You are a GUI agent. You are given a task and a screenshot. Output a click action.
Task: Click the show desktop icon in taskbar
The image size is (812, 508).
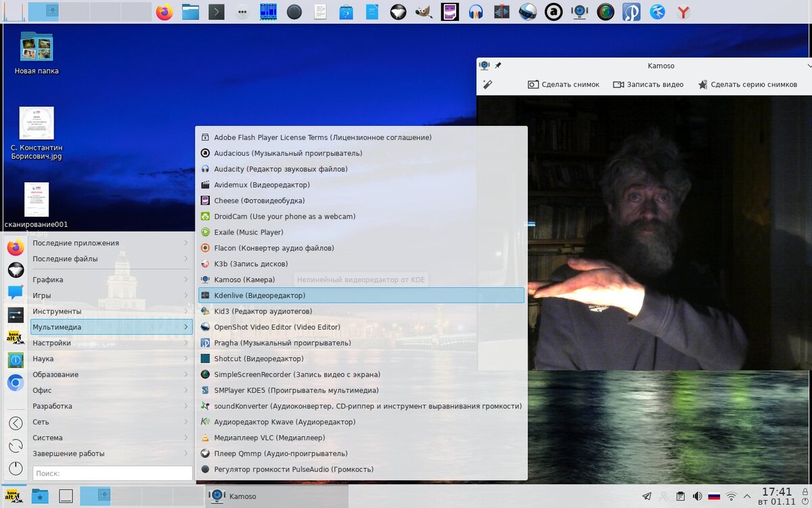pyautogui.click(x=66, y=496)
